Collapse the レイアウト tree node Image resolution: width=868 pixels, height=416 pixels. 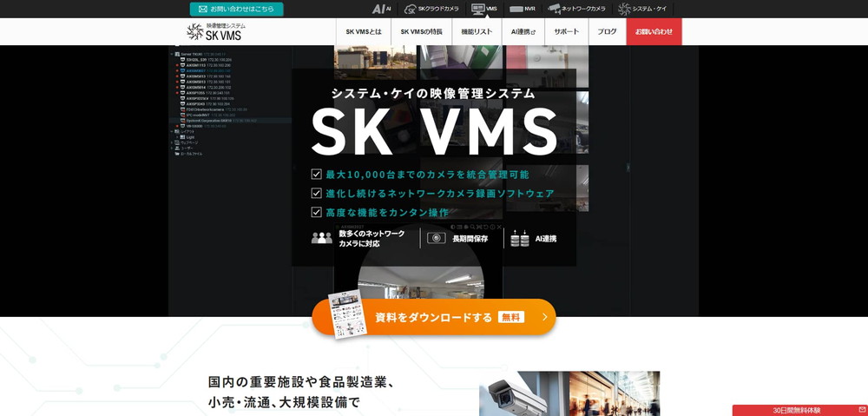click(172, 131)
